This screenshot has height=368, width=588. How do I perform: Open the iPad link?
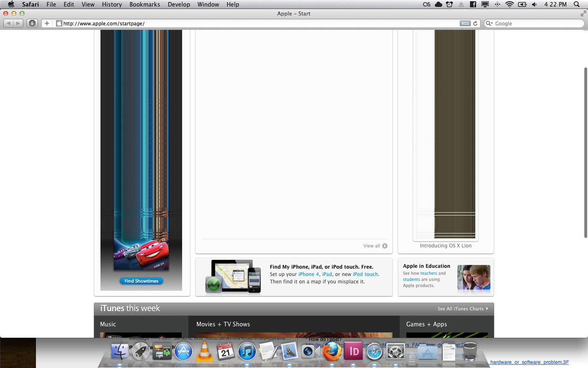pyautogui.click(x=327, y=274)
